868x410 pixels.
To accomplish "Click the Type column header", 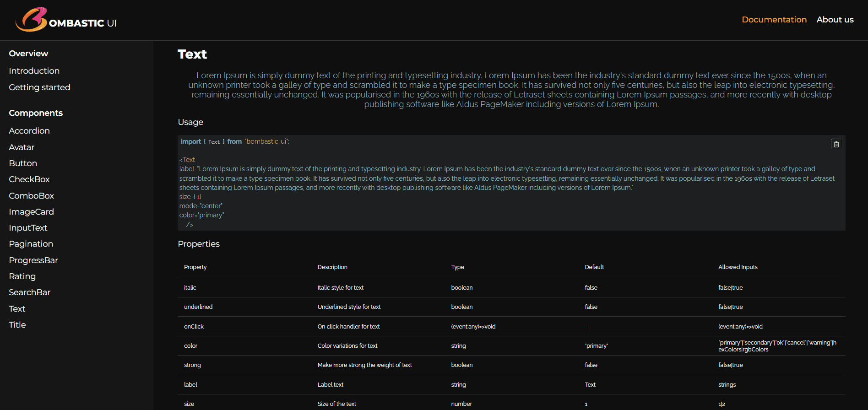I will tap(458, 267).
